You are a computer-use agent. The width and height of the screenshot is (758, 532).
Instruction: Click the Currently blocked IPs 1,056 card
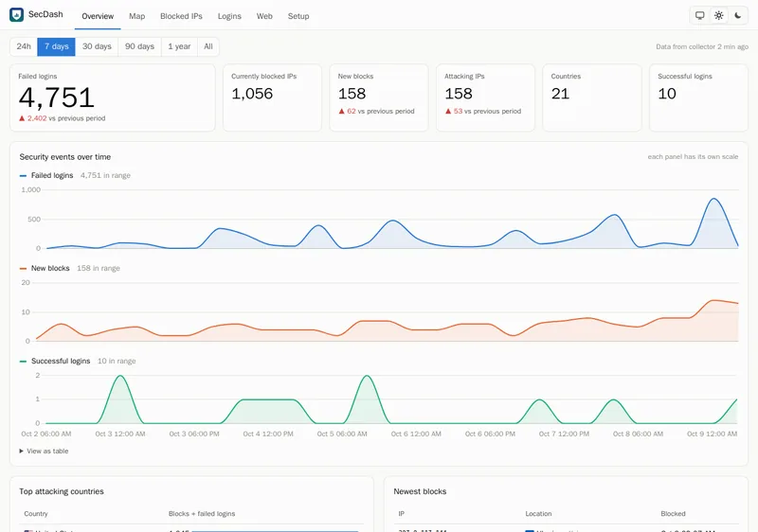point(272,98)
